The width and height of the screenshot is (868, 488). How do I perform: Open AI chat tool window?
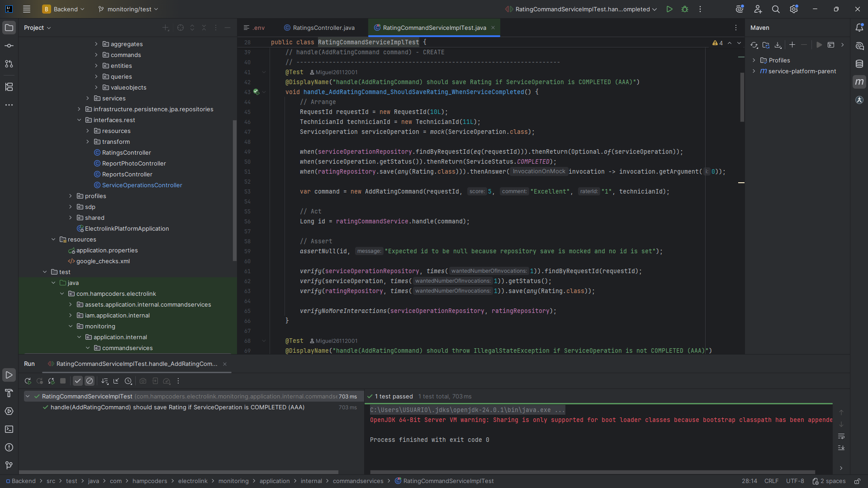(x=859, y=46)
